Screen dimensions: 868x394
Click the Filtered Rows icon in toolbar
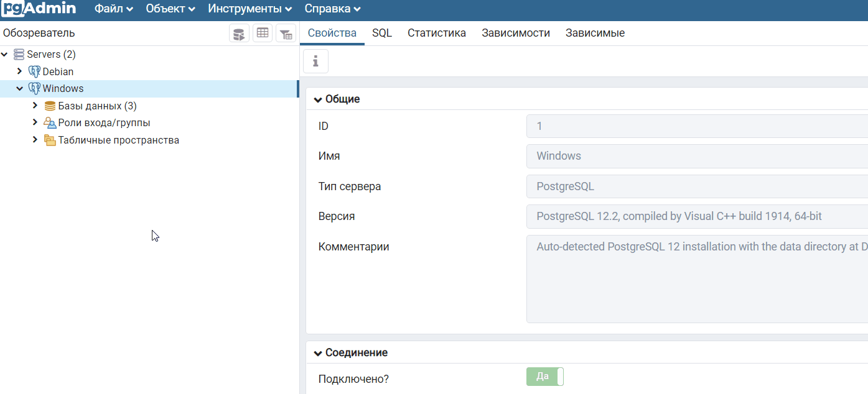coord(286,34)
